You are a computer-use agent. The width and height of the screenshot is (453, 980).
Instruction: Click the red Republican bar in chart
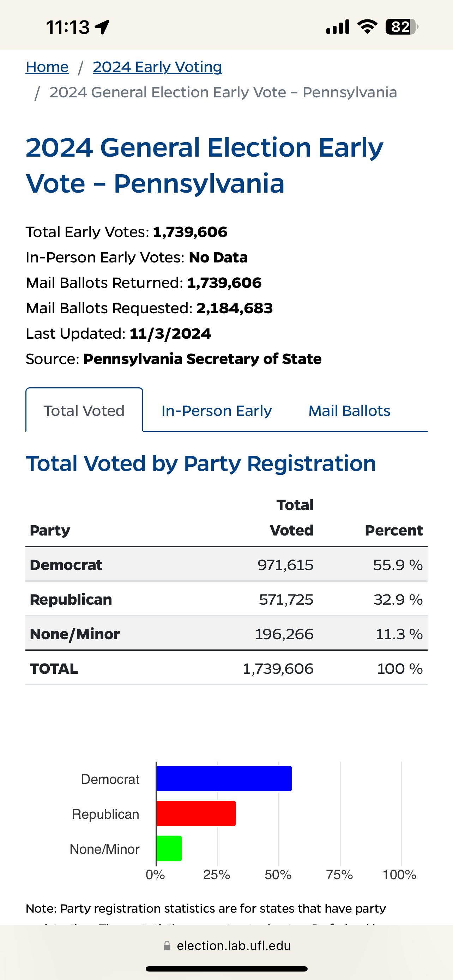[x=196, y=814]
